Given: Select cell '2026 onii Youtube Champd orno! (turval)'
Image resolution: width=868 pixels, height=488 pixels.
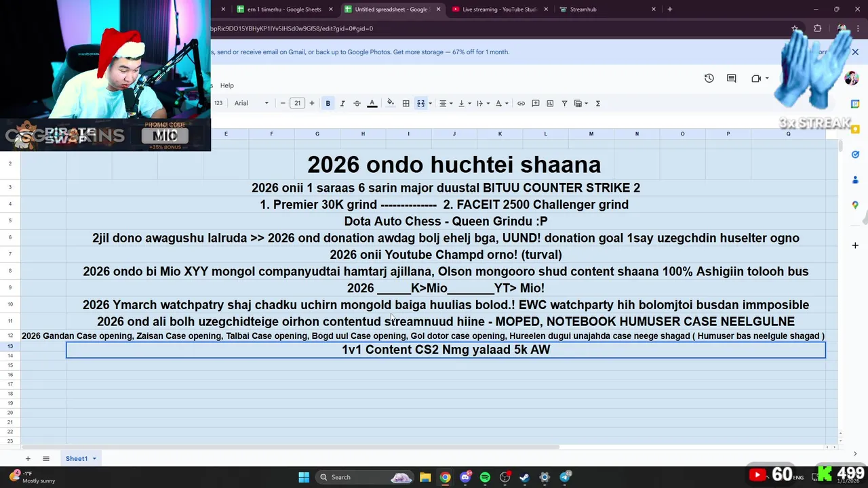Looking at the screenshot, I should [446, 255].
